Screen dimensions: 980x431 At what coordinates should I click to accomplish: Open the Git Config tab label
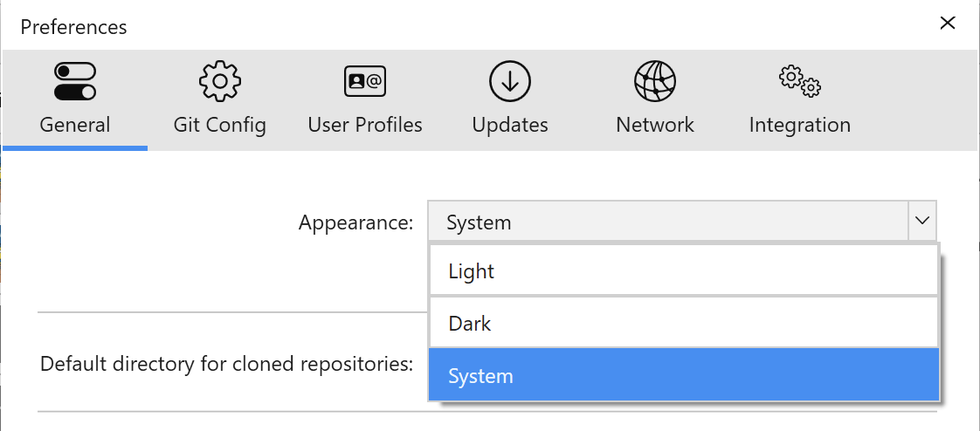219,125
